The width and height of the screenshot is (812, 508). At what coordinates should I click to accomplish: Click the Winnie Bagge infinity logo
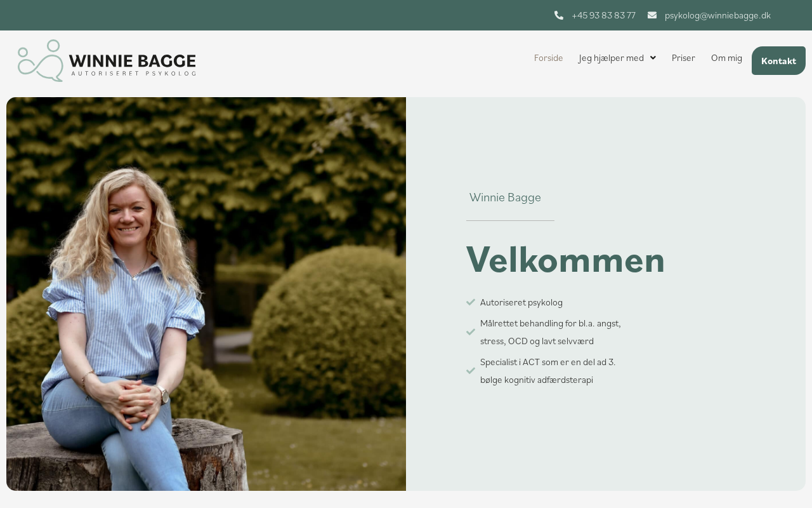(x=41, y=60)
